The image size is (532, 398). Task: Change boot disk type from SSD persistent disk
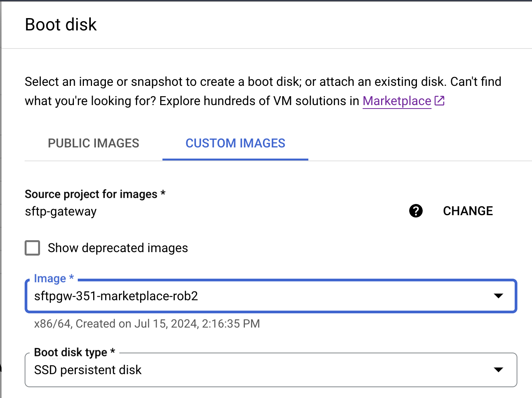click(x=269, y=370)
